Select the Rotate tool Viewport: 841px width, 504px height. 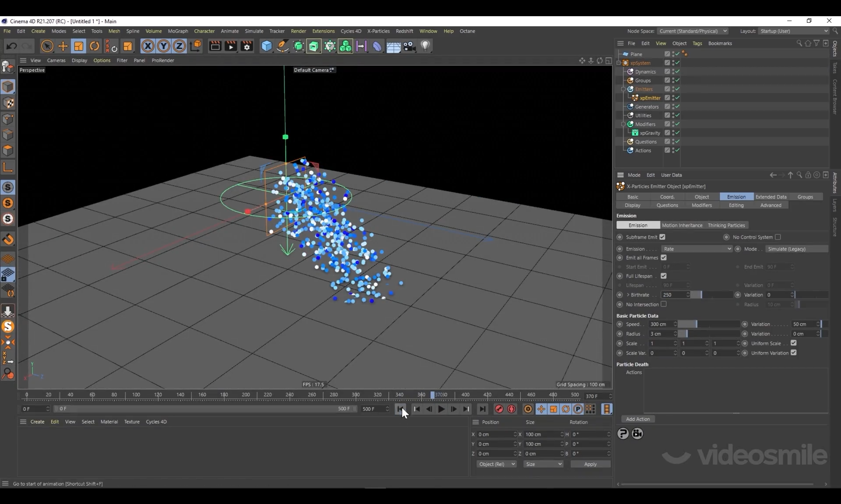[94, 46]
